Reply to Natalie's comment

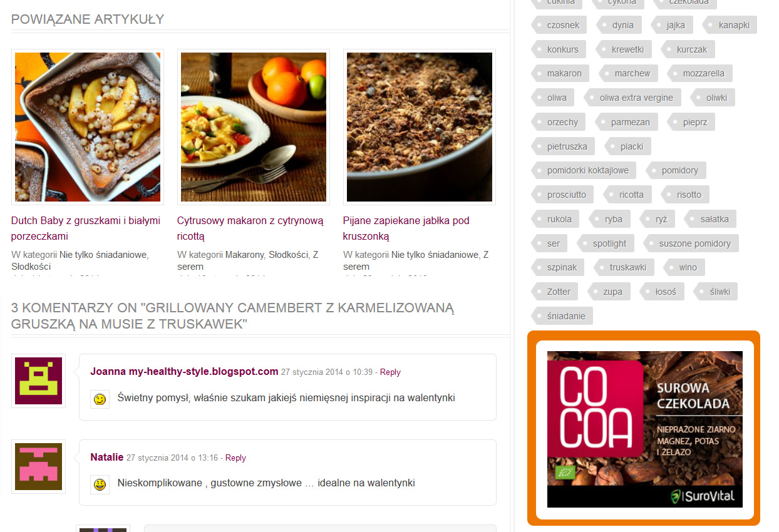point(235,458)
